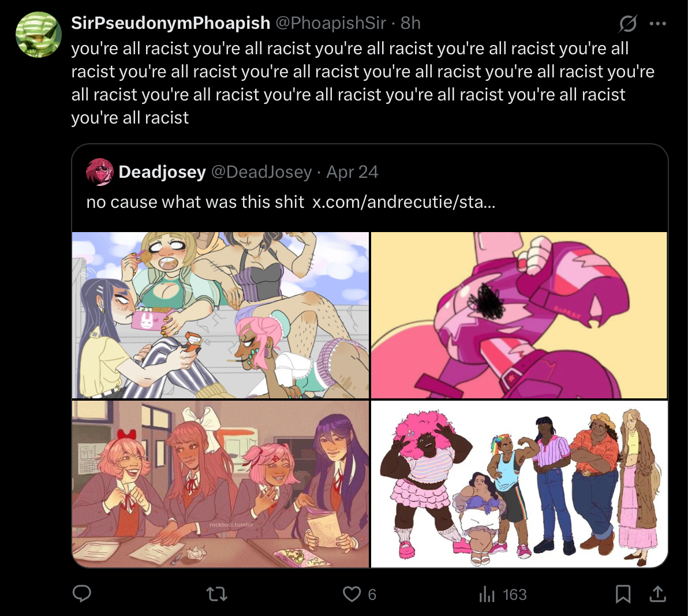Follow the x.com/andrecutie/sta... link

[403, 202]
